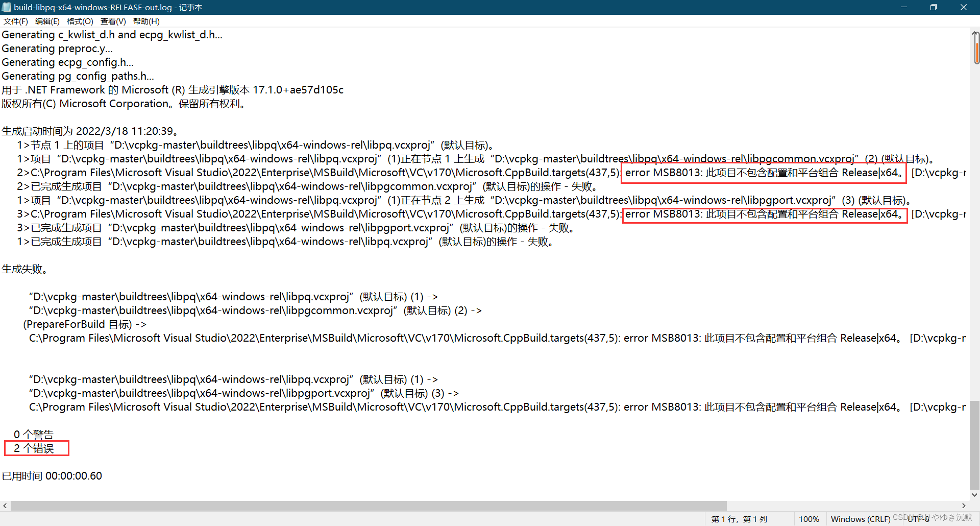Click the 100% zoom status entry
This screenshot has width=980, height=526.
click(x=809, y=519)
